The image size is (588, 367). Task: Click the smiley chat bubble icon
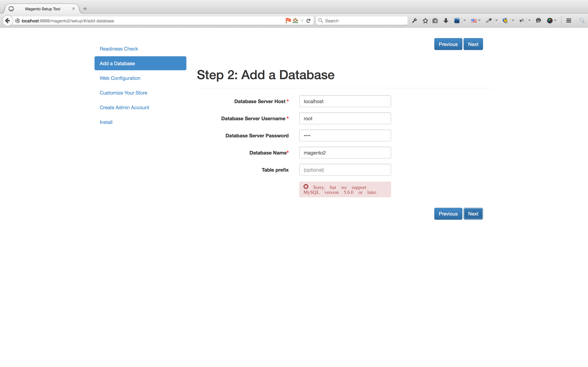(x=538, y=21)
